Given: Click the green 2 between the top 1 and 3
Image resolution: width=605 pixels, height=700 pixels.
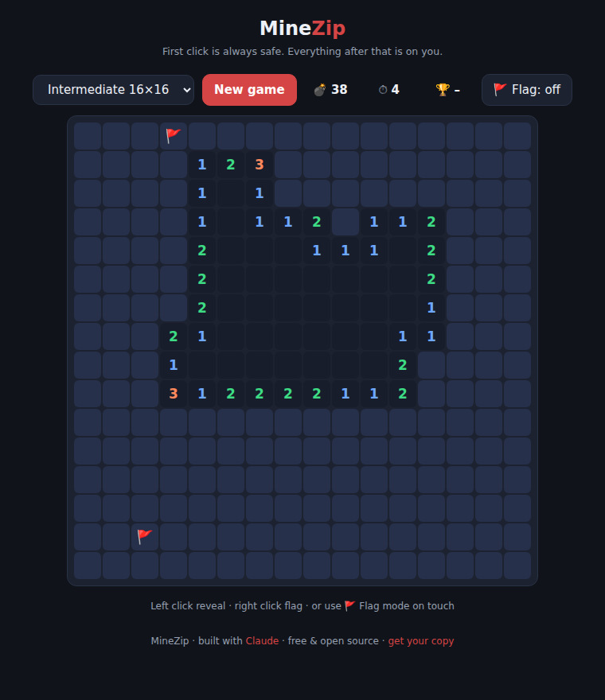Looking at the screenshot, I should (231, 165).
